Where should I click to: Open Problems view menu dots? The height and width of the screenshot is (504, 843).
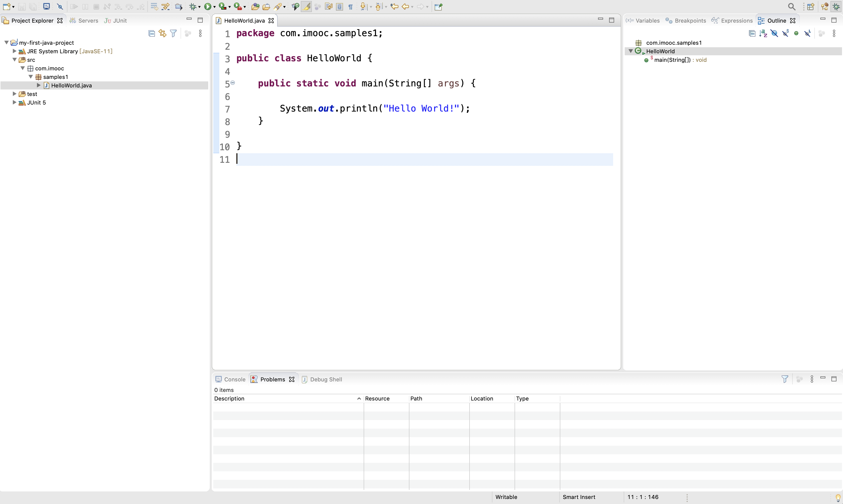click(812, 379)
